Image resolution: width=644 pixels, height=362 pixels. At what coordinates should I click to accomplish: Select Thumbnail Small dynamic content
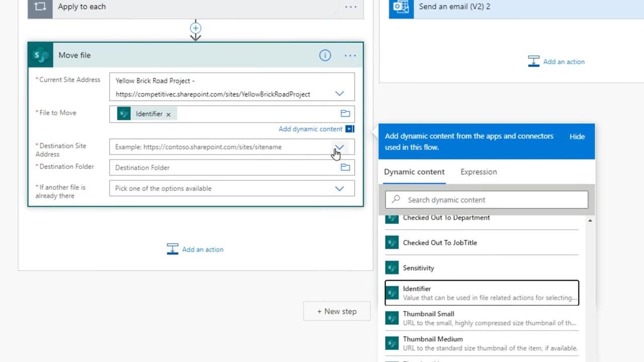coord(482,318)
